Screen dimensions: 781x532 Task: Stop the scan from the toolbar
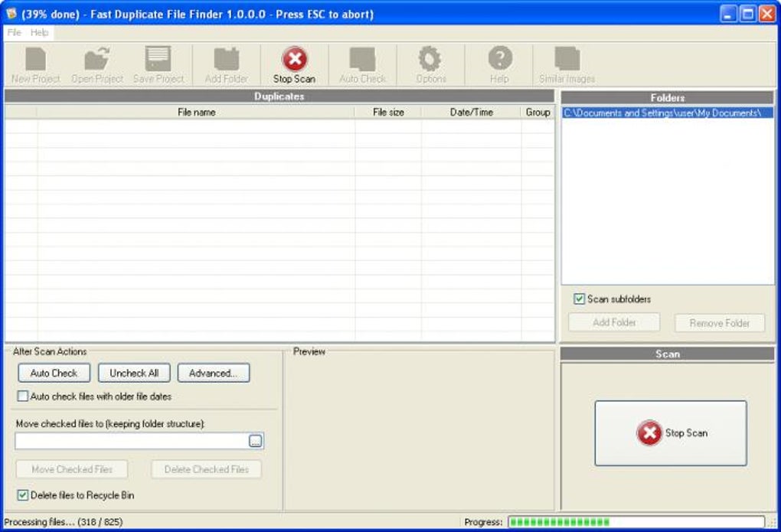pyautogui.click(x=294, y=65)
